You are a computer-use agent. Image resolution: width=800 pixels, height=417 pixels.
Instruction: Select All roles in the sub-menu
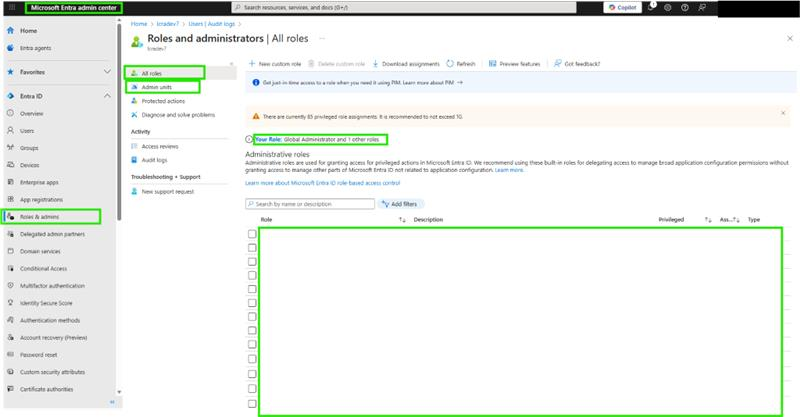click(x=152, y=73)
